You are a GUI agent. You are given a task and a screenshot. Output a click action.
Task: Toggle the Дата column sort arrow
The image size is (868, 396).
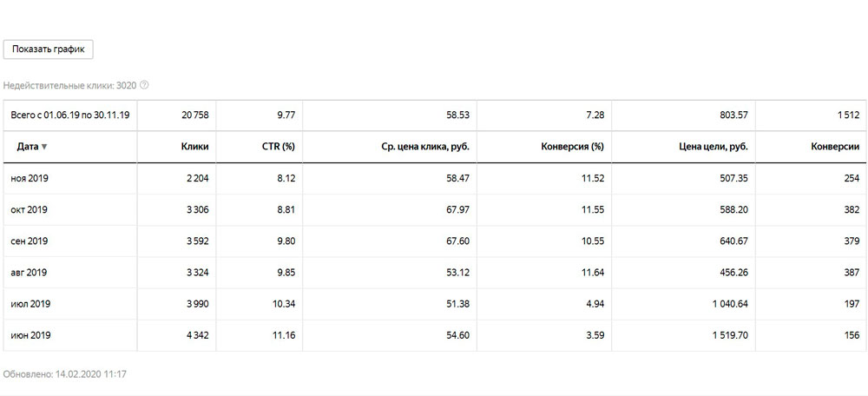point(44,147)
